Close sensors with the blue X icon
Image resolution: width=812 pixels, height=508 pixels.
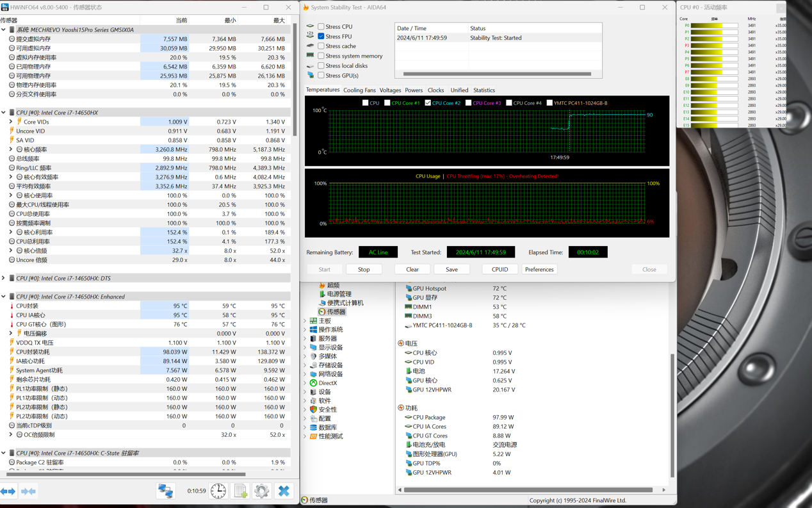pos(284,491)
